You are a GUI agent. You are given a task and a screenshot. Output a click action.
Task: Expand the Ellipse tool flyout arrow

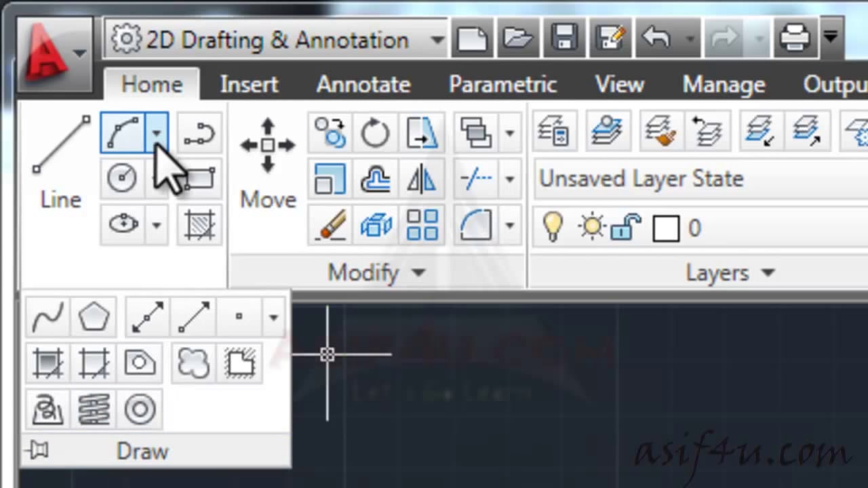(157, 224)
